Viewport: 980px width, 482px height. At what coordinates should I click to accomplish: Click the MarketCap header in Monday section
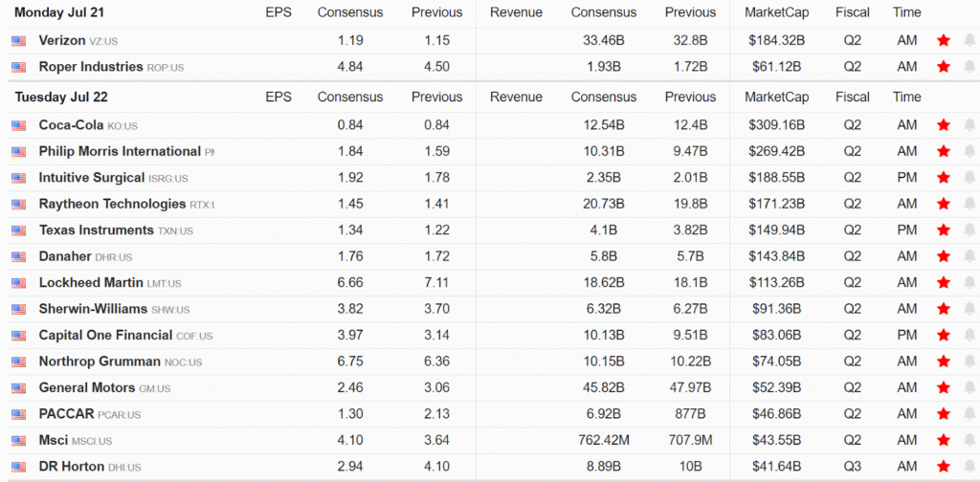tap(776, 12)
